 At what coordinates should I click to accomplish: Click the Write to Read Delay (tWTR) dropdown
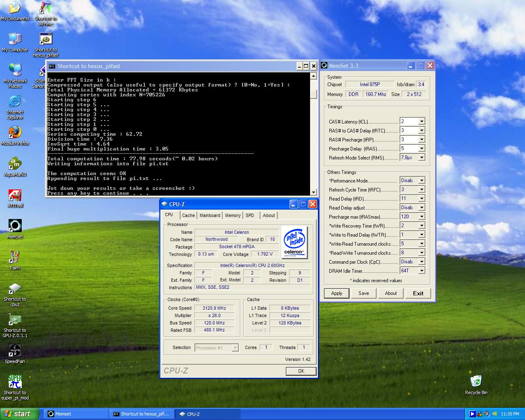point(421,235)
